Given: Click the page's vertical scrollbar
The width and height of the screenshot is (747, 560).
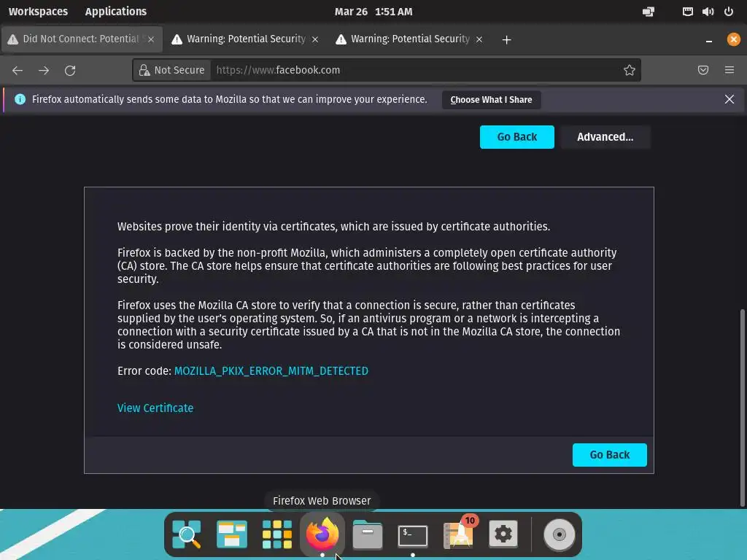Looking at the screenshot, I should point(742,407).
